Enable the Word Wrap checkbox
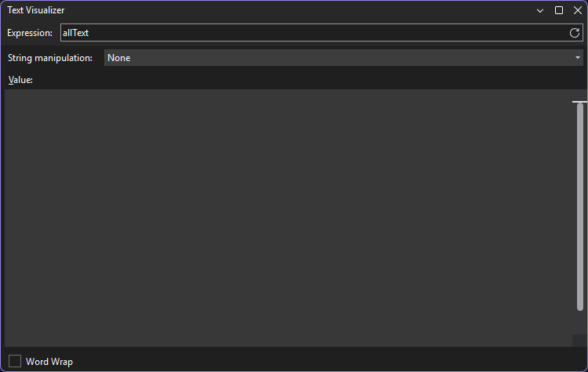Screen dimensions: 588x372 click(15, 362)
